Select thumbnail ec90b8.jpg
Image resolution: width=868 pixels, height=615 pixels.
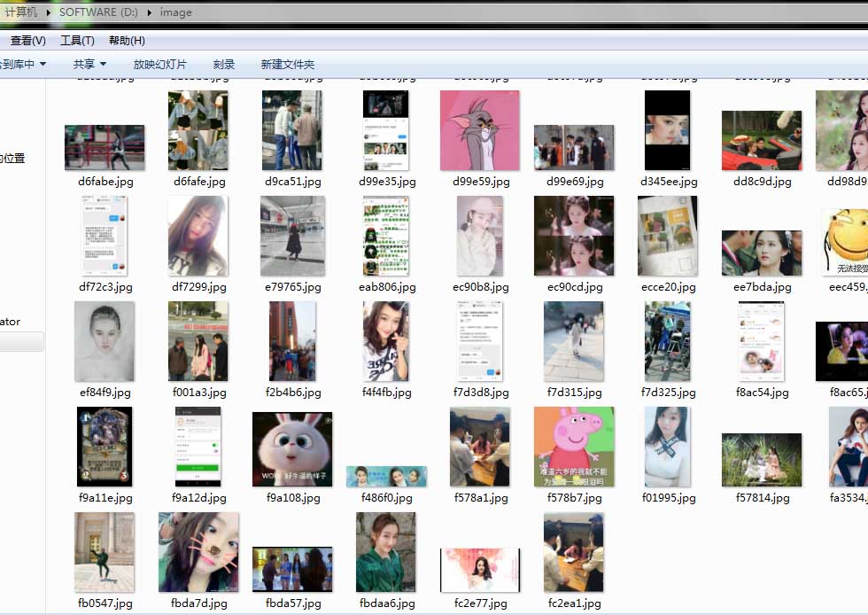tap(480, 236)
